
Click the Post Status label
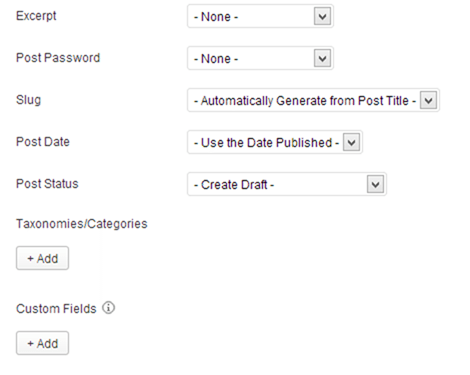tap(47, 184)
